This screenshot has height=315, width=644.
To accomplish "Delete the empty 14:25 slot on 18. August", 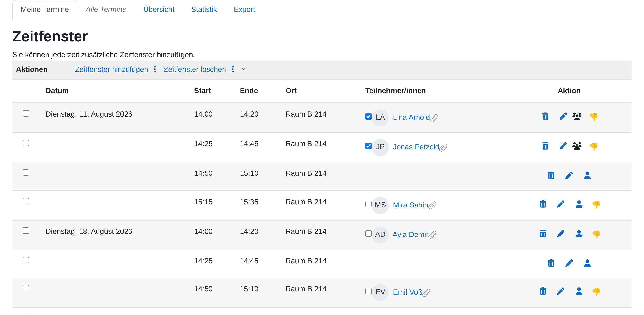I will [551, 263].
